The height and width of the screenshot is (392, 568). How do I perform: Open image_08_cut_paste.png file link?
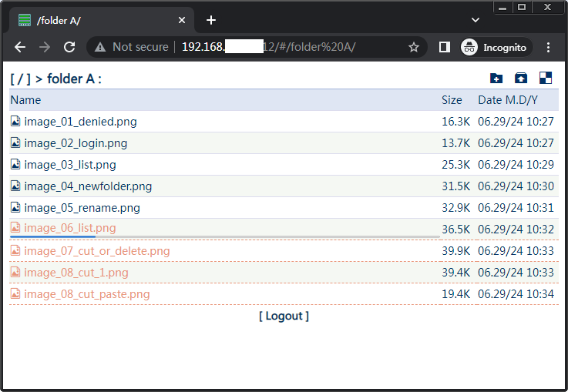[x=86, y=293]
